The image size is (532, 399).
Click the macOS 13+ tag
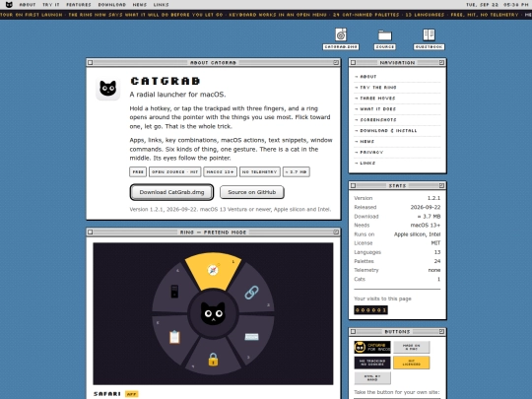click(x=221, y=172)
